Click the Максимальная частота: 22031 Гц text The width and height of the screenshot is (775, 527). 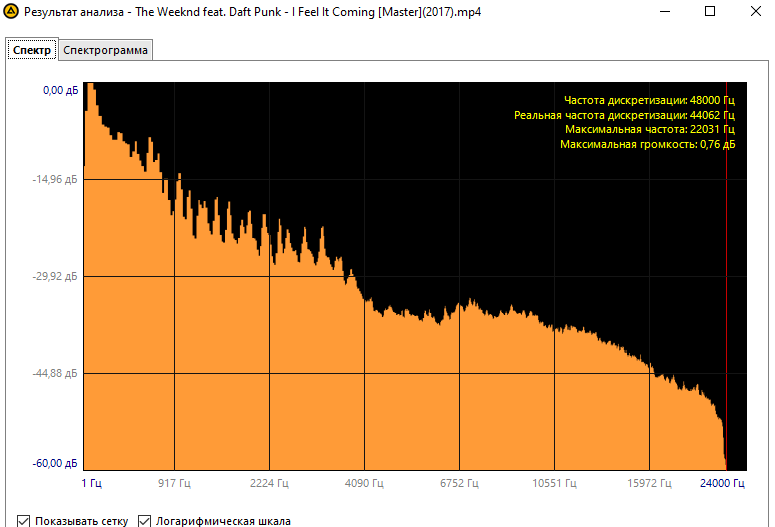pos(650,130)
